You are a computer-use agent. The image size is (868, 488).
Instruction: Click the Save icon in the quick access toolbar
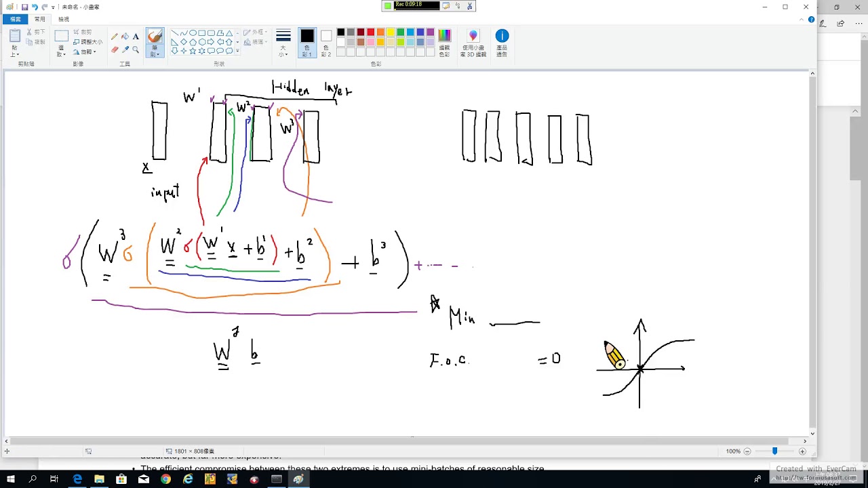(24, 7)
